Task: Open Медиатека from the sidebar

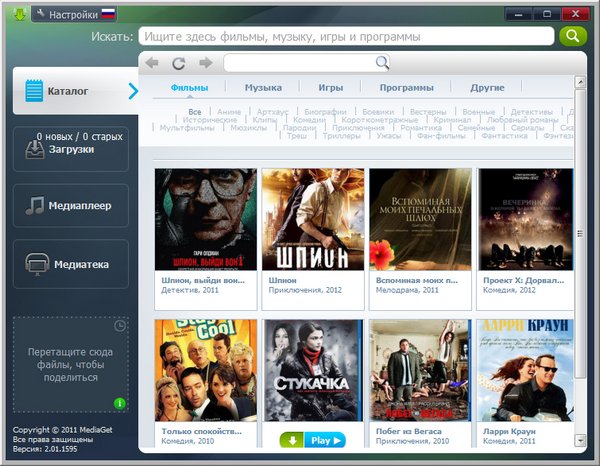Action: tap(71, 264)
